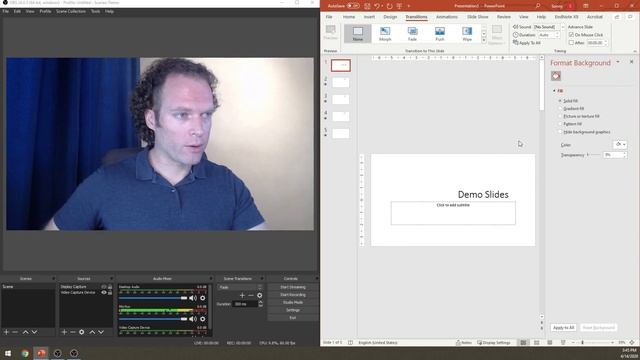
Task: Remove the scene transition with the minus icon
Action: click(x=251, y=295)
